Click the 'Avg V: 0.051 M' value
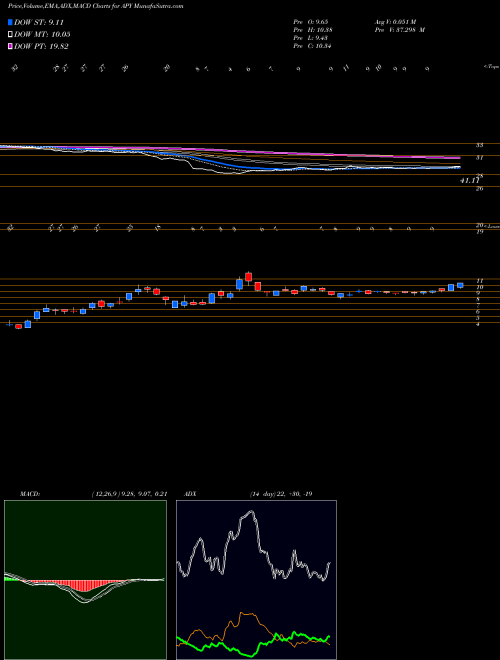 pyautogui.click(x=395, y=22)
